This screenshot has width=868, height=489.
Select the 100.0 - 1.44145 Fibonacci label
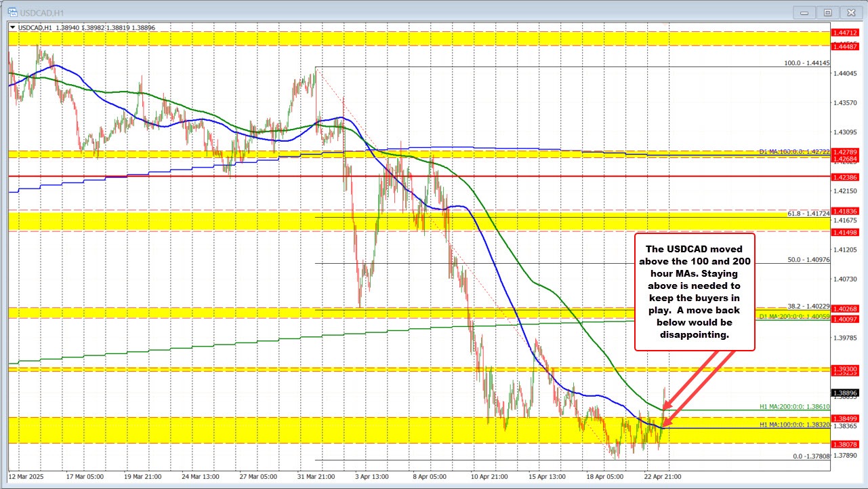(806, 63)
